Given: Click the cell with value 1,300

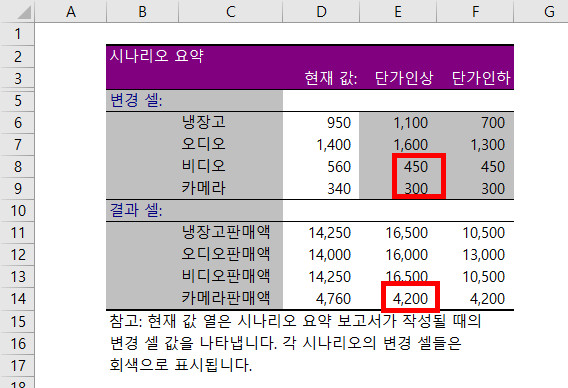Looking at the screenshot, I should [x=475, y=145].
